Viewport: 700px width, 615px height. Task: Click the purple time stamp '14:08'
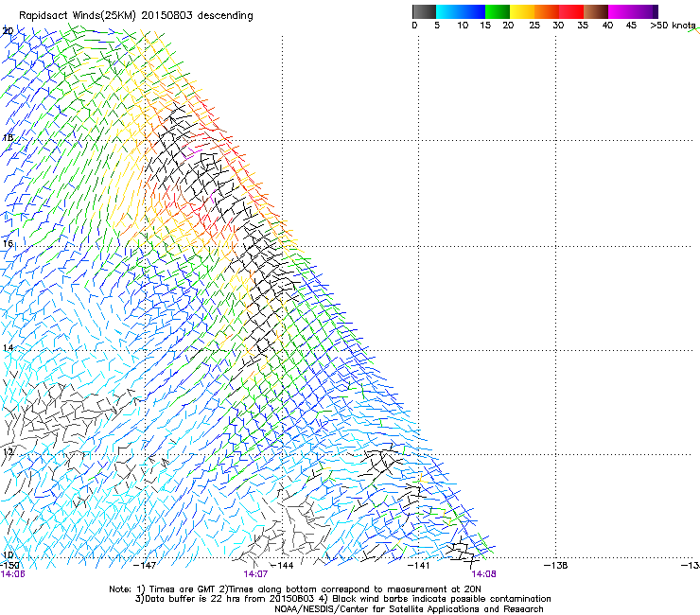coord(484,574)
